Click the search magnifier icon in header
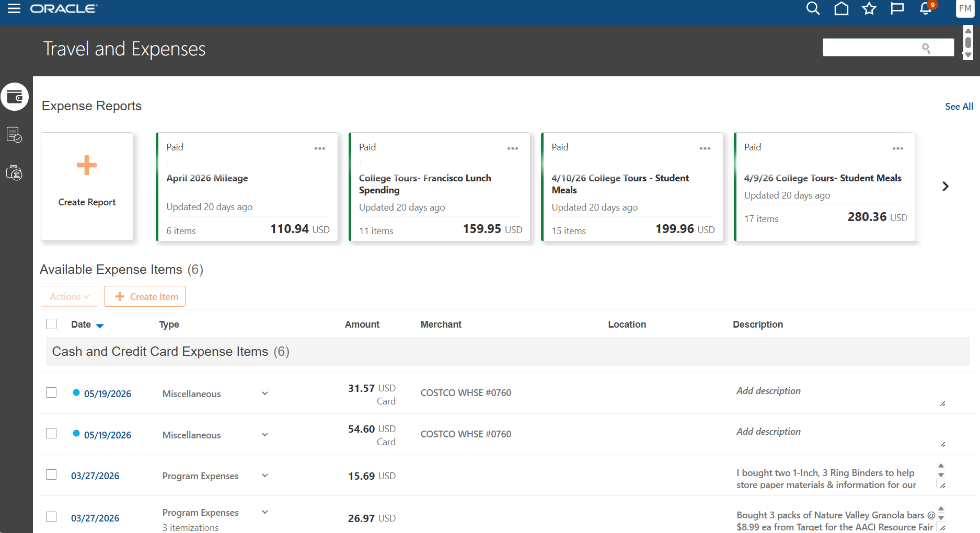980x533 pixels. point(813,8)
